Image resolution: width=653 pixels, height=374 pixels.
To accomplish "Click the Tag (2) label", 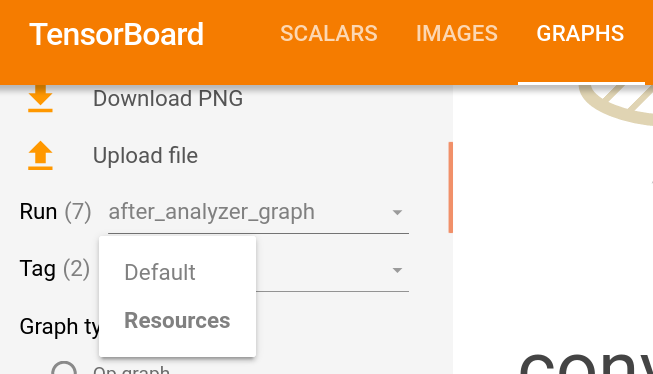I will tap(55, 269).
